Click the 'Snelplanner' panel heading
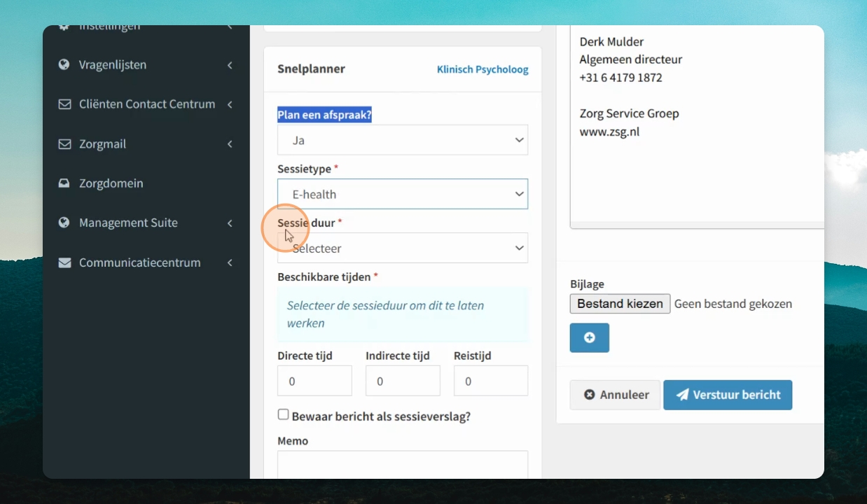867x504 pixels. click(x=311, y=69)
